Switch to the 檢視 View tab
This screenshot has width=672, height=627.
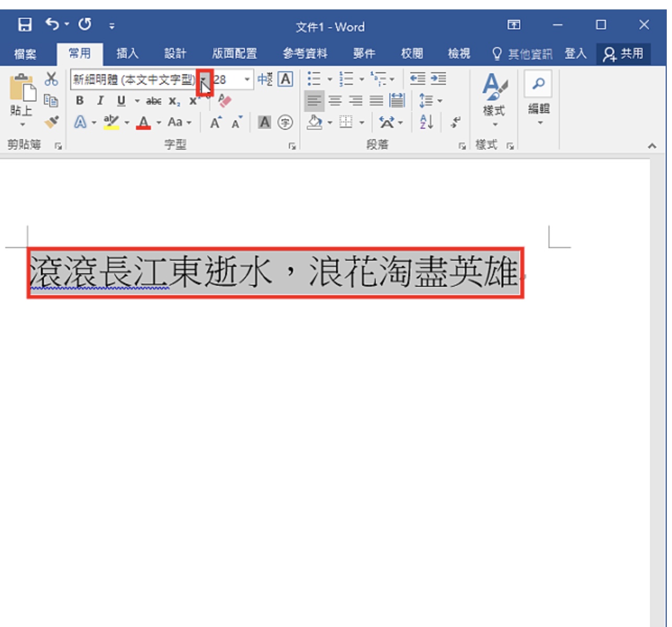[x=459, y=53]
